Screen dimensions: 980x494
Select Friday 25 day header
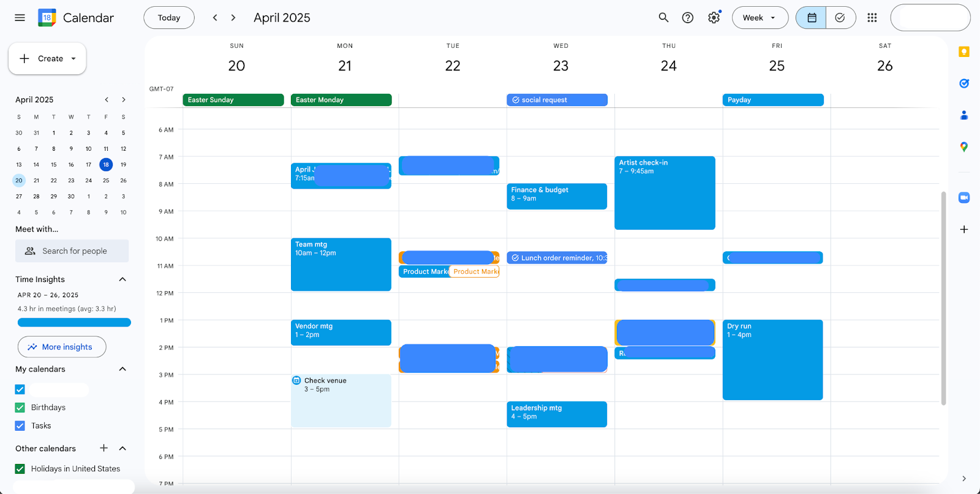point(777,66)
